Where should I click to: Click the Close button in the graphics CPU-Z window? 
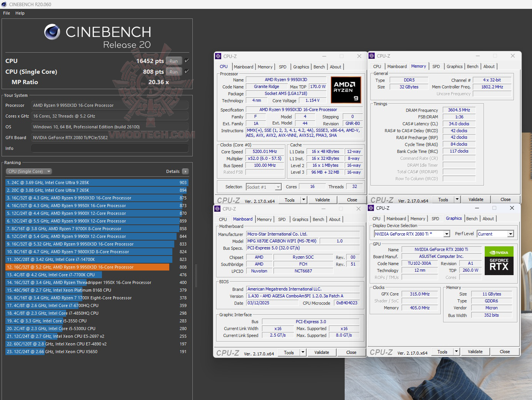click(x=505, y=352)
